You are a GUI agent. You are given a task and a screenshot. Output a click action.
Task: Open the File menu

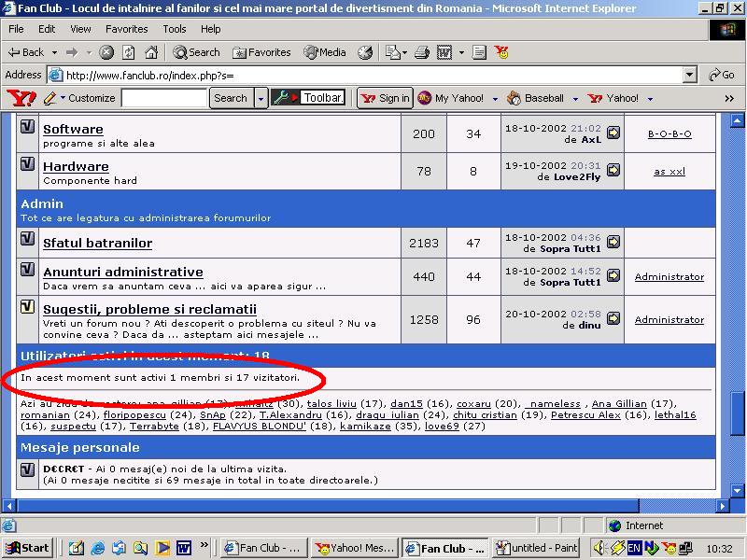click(16, 29)
